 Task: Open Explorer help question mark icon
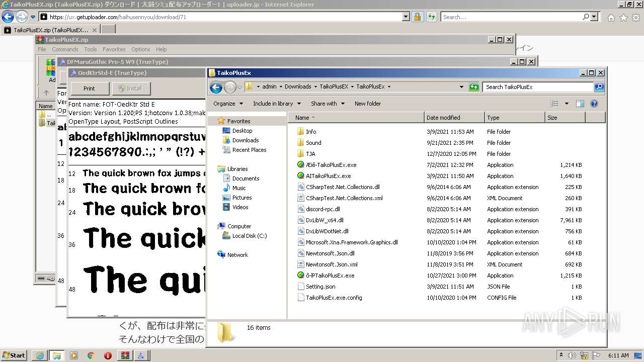click(594, 104)
